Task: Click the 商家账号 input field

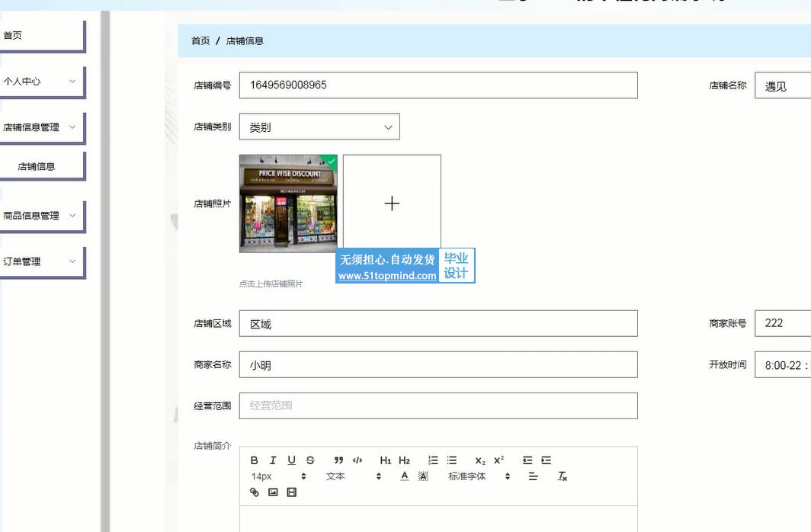Action: 783,324
